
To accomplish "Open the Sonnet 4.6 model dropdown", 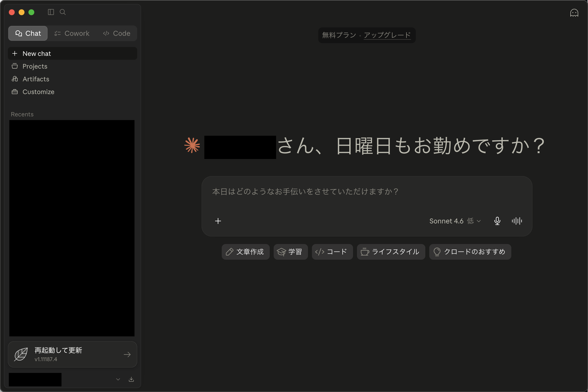I will coord(455,221).
